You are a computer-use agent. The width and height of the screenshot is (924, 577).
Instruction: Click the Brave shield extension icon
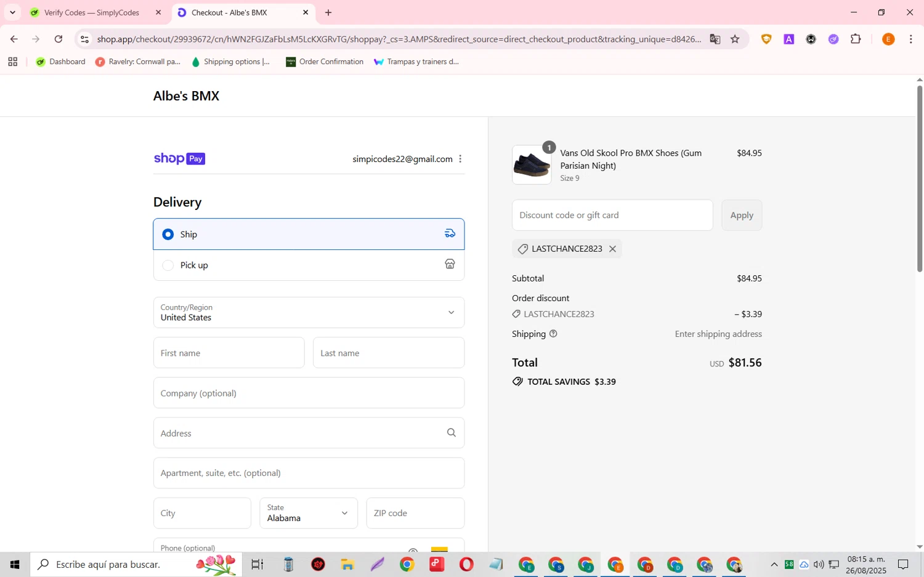click(766, 39)
